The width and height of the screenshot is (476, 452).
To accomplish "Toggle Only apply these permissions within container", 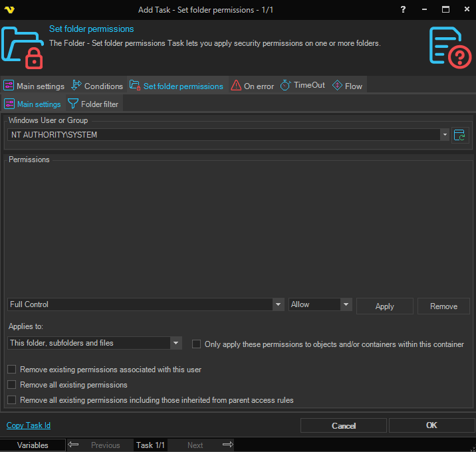I will point(196,344).
